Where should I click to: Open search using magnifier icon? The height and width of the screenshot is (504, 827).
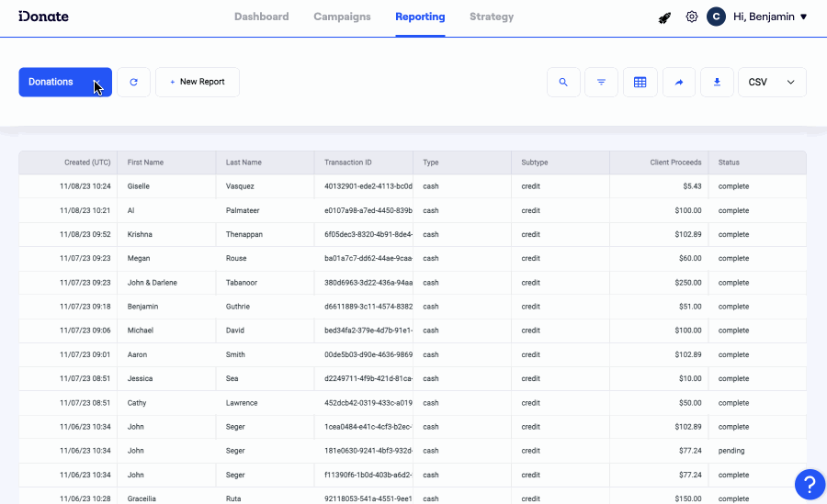pos(563,83)
